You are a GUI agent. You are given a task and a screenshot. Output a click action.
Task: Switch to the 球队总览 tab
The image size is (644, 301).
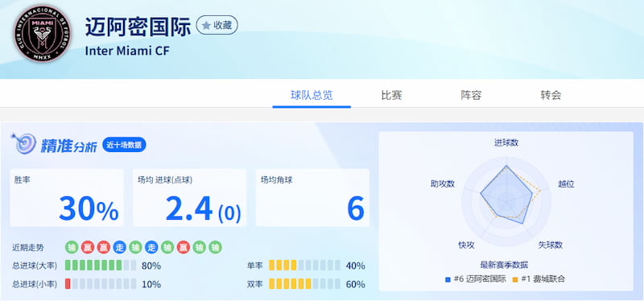[x=312, y=96]
